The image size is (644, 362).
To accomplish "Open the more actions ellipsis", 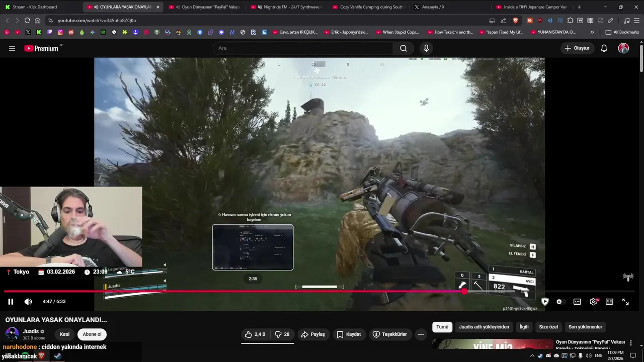I will 421,334.
